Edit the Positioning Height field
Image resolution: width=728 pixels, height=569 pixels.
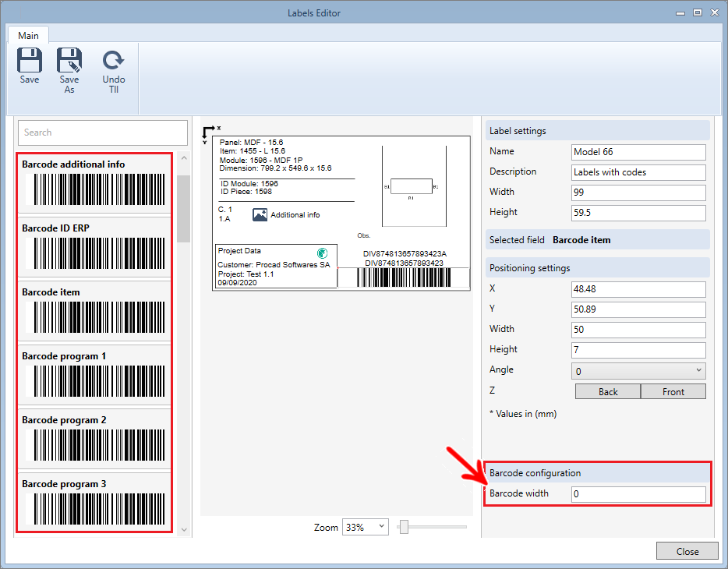click(638, 350)
